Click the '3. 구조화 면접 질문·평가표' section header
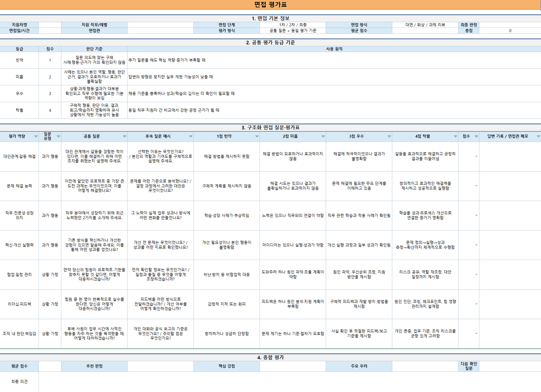 tap(270, 128)
